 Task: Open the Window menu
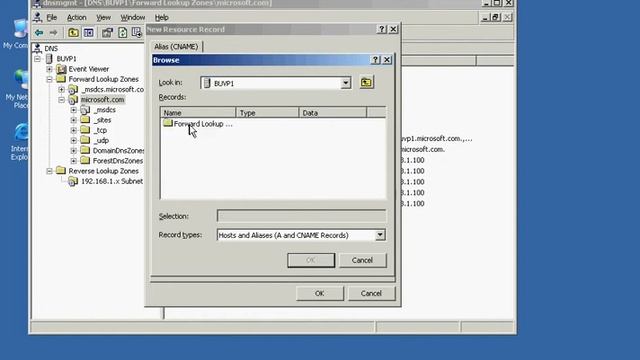pos(133,18)
